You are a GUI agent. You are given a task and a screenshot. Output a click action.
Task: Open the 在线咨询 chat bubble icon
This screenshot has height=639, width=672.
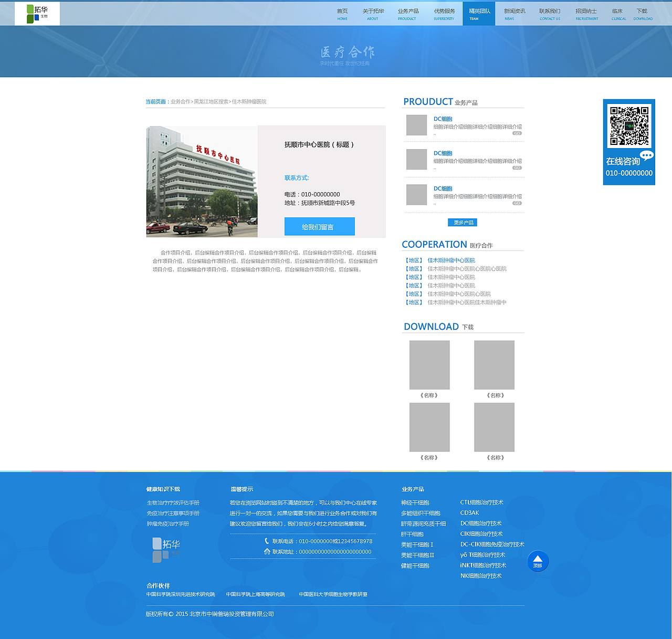coord(646,155)
